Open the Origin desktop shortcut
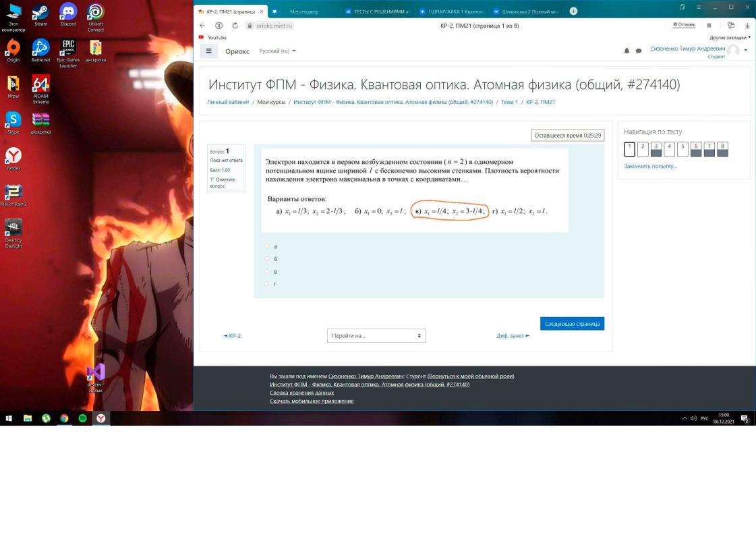Screen dimensions: 756x535 coord(13,51)
